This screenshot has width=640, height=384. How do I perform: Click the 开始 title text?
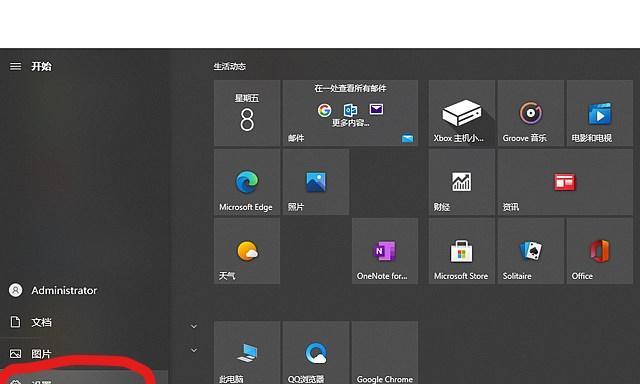click(42, 66)
